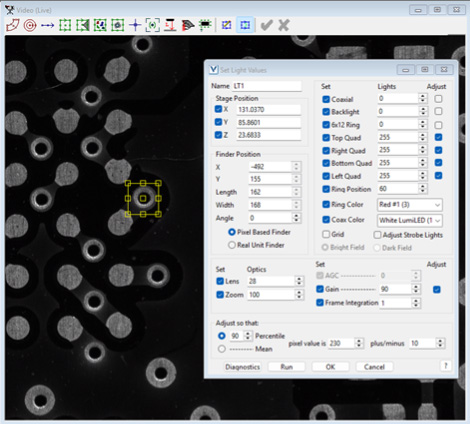Click the Run button
Screen dimensions: 470x424
(286, 367)
